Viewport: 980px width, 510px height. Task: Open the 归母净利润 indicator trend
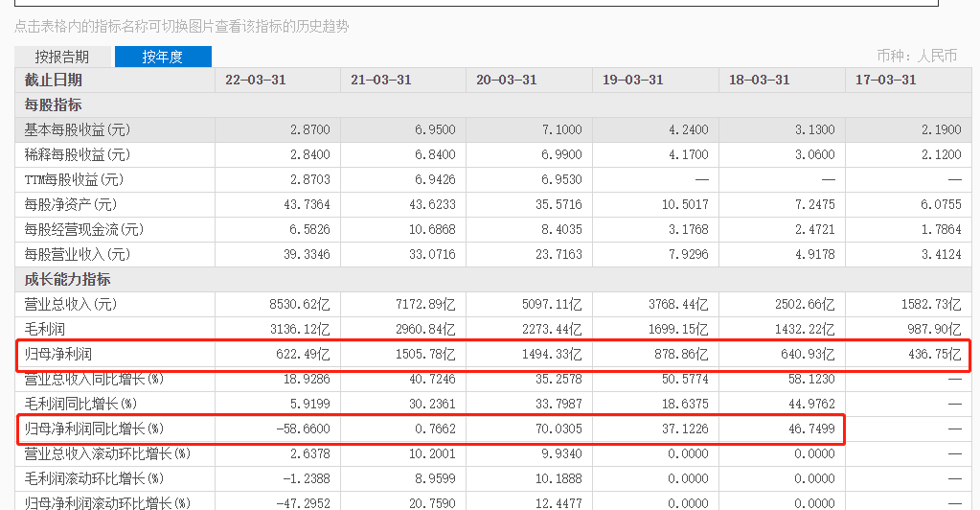[x=57, y=355]
